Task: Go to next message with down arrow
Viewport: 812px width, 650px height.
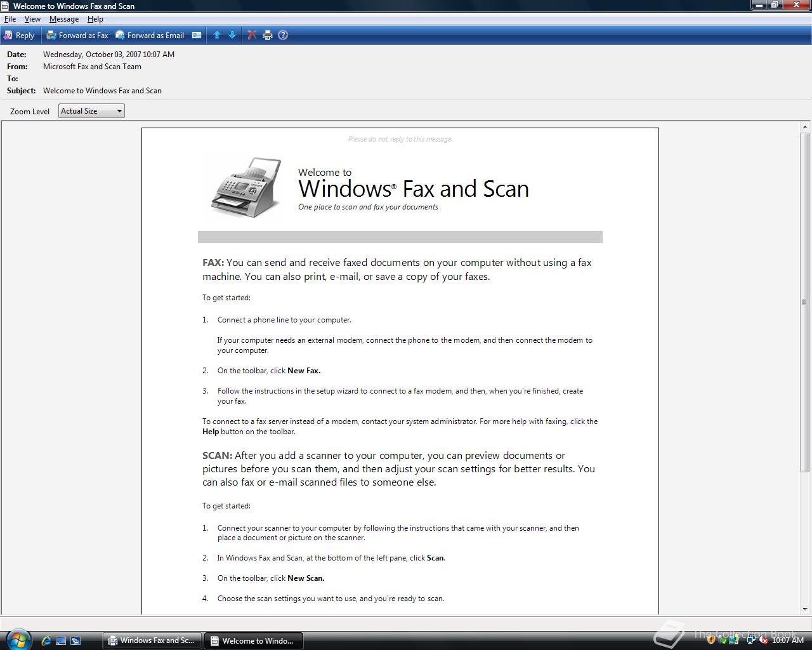Action: click(x=232, y=36)
